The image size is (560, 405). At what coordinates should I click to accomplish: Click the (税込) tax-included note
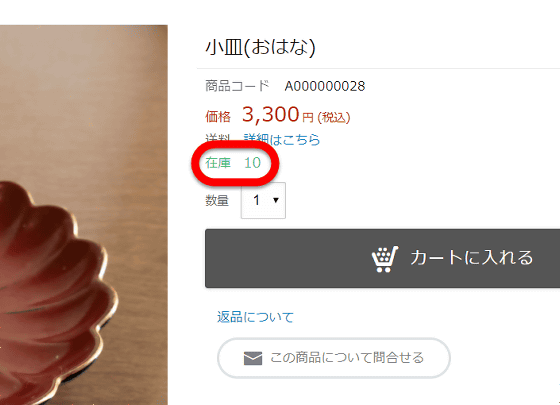tap(334, 117)
